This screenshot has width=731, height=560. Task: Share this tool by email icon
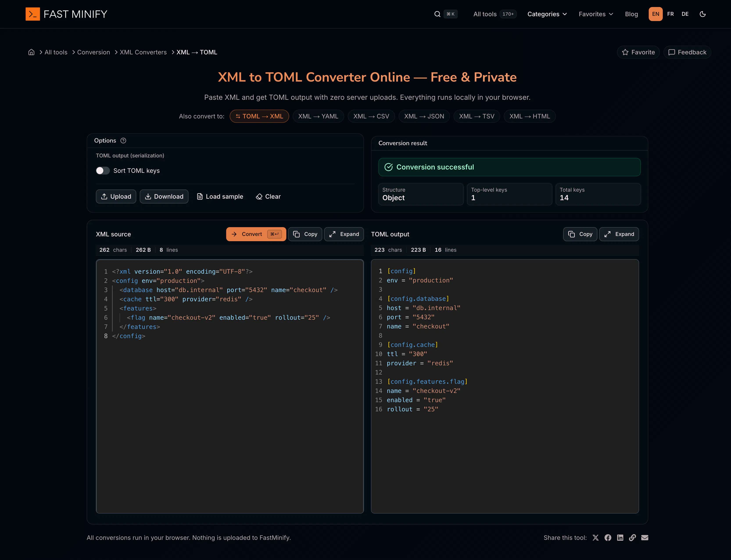click(x=645, y=538)
